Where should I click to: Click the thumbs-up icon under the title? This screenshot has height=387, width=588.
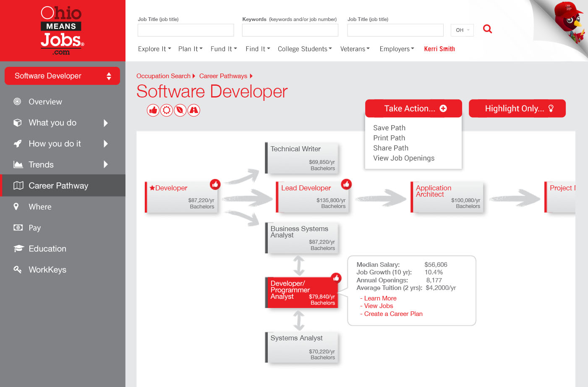153,110
